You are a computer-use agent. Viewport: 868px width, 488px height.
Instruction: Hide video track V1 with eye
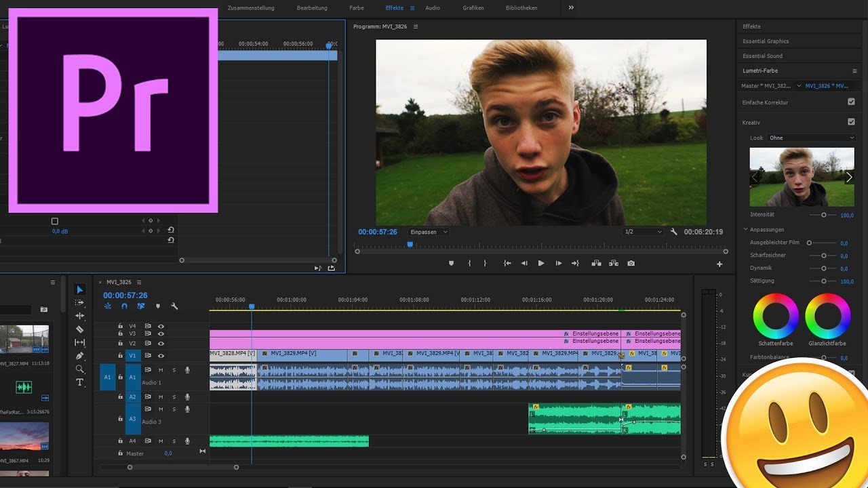point(161,356)
